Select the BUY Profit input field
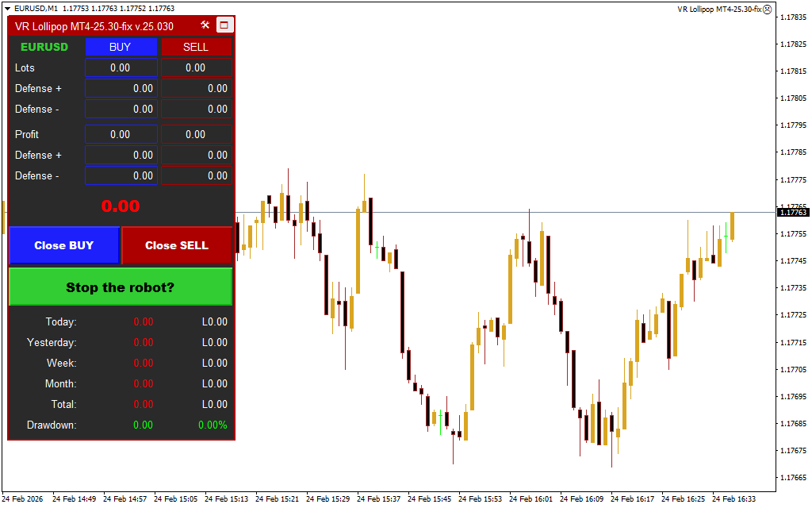This screenshot has height=508, width=812. [x=121, y=135]
